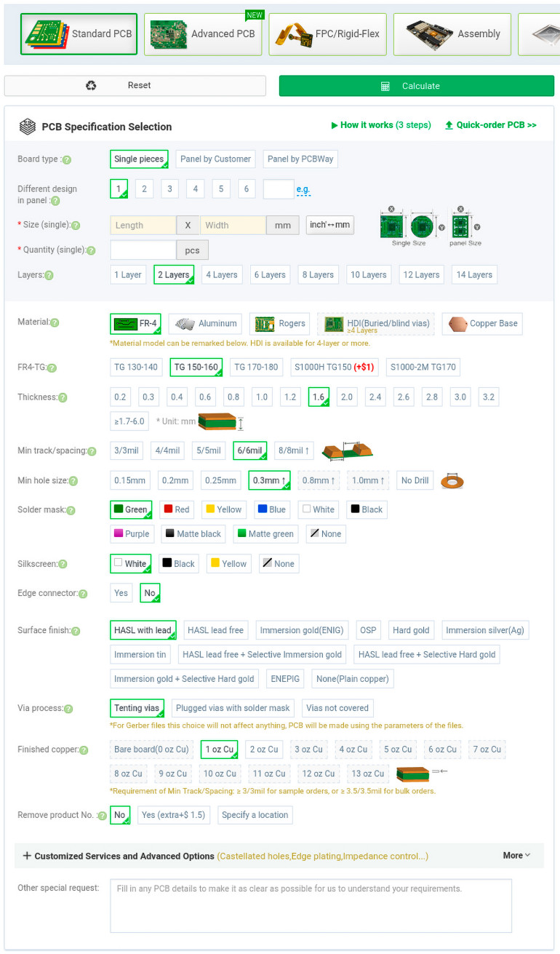Click the Single Size diagram image
This screenshot has height=954, width=560.
click(x=412, y=226)
